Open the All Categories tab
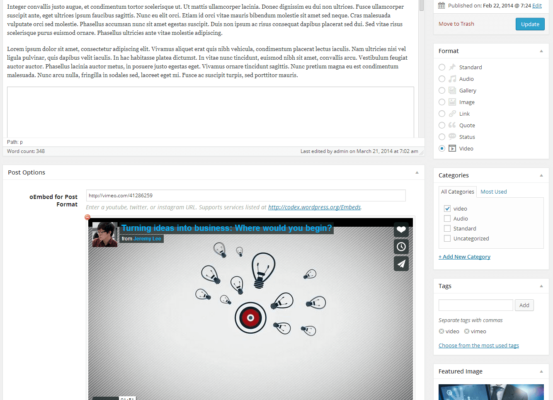This screenshot has height=400, width=553. (457, 192)
